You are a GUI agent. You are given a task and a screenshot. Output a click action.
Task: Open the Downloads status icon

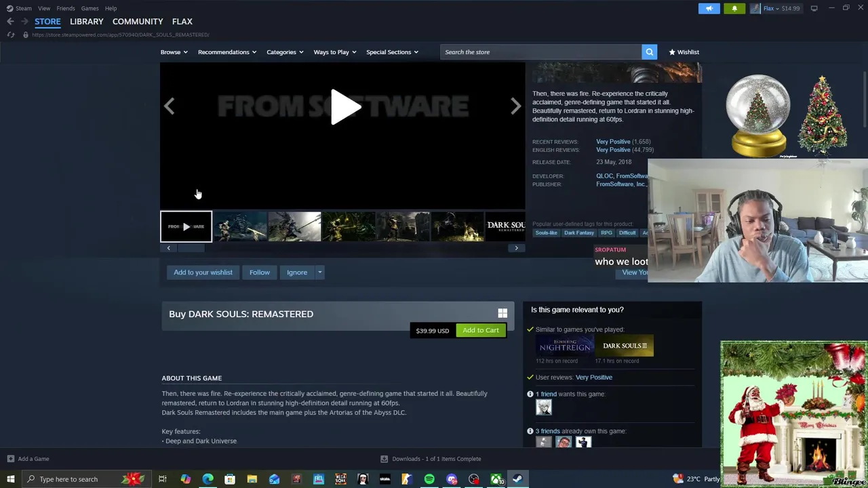(x=384, y=459)
